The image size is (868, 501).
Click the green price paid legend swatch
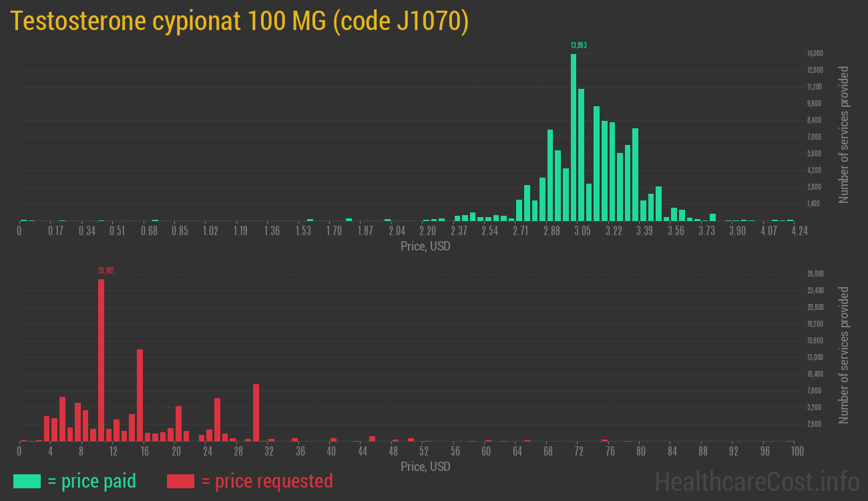[x=27, y=481]
